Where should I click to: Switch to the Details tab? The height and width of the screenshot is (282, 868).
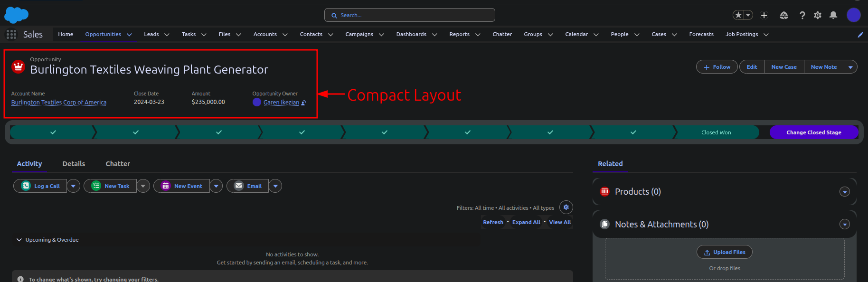pos(74,164)
